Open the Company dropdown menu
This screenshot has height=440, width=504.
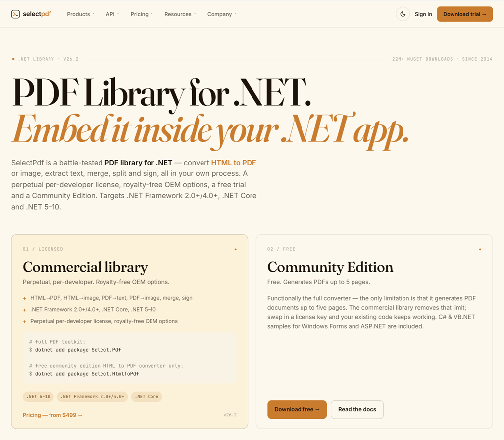coord(222,14)
